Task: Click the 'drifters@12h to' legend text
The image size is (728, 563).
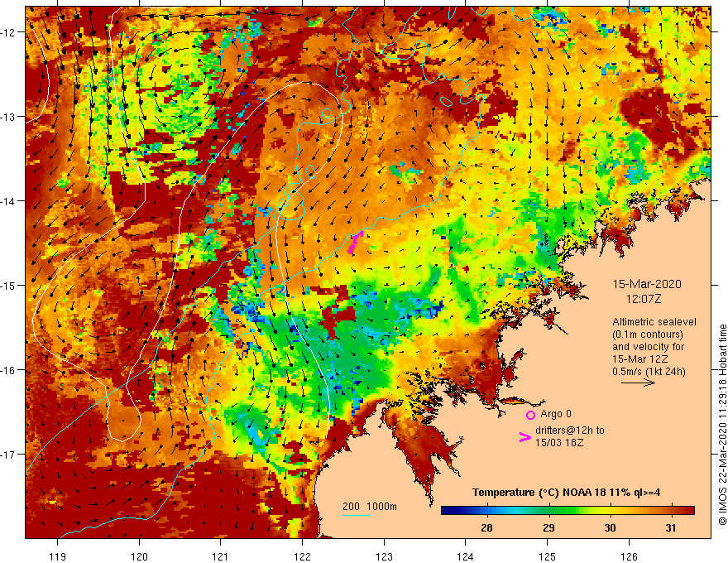Action: (x=570, y=431)
